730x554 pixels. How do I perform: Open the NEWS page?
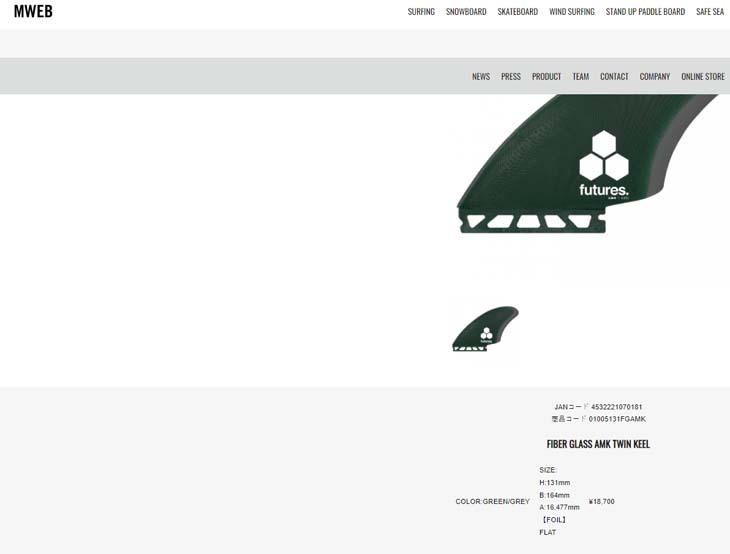481,77
